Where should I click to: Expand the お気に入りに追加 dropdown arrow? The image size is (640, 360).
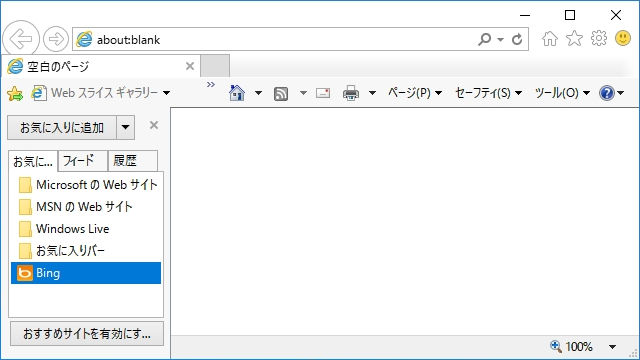tap(125, 127)
